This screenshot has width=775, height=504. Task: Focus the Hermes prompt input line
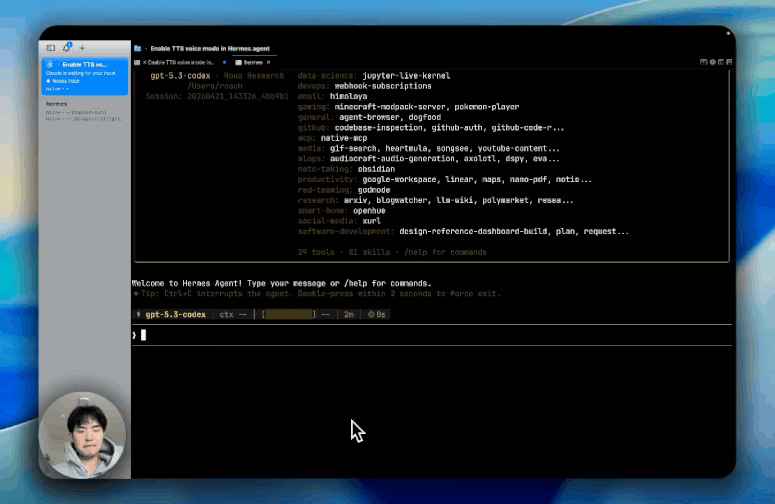point(431,335)
